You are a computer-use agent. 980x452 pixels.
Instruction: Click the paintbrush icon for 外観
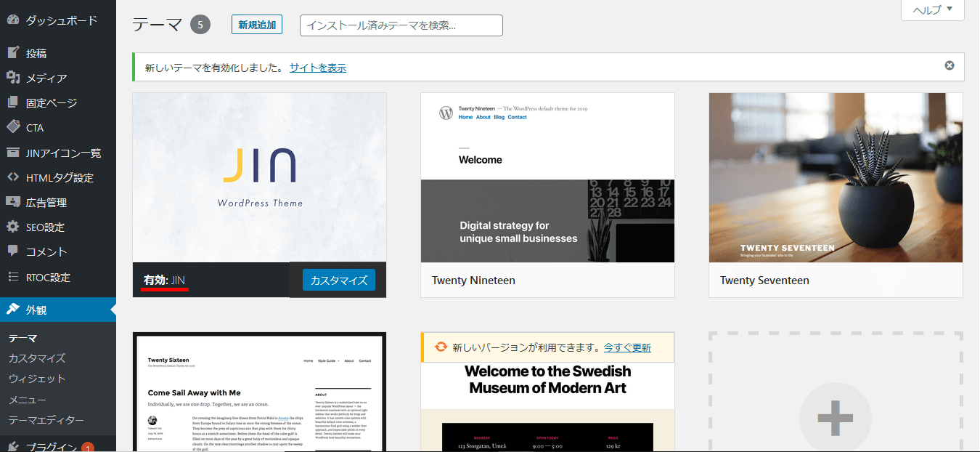coord(13,310)
